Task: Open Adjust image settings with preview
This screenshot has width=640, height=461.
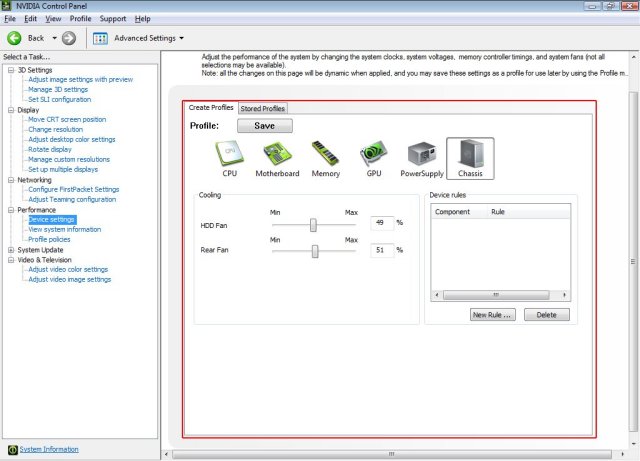Action: 80,80
